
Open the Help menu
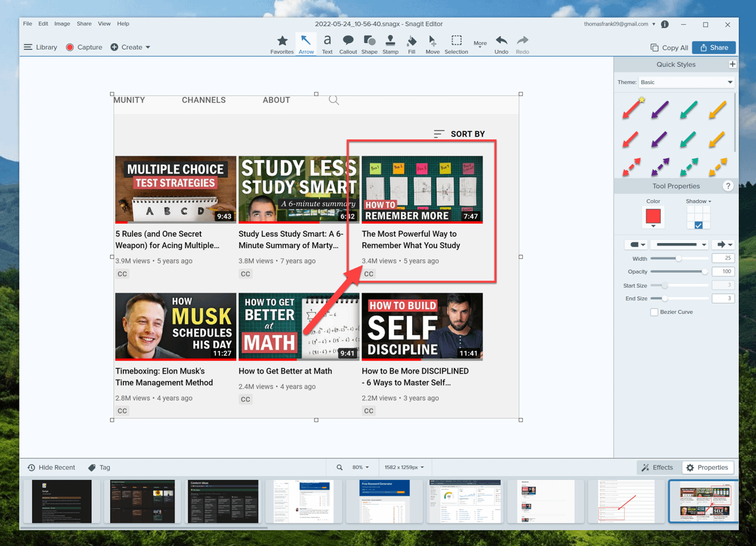[x=123, y=24]
